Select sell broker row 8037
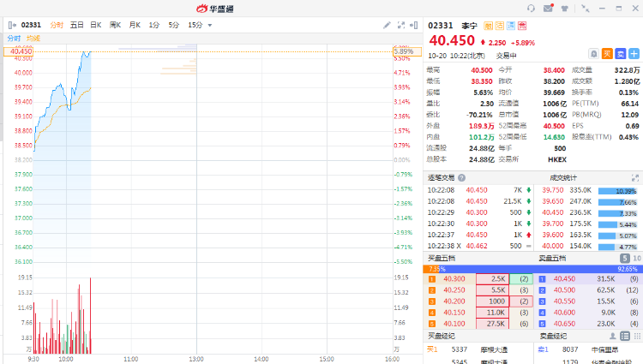The image size is (643, 364). (x=589, y=349)
